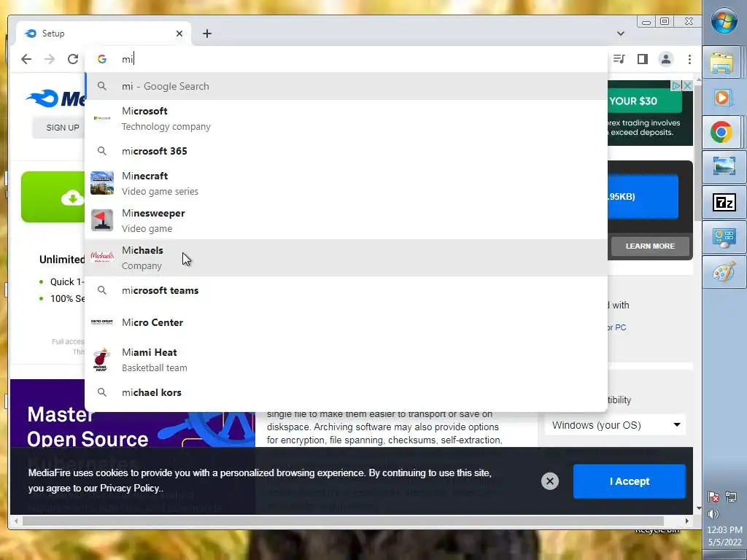
Task: Click the green download cloud button
Action: (53, 197)
